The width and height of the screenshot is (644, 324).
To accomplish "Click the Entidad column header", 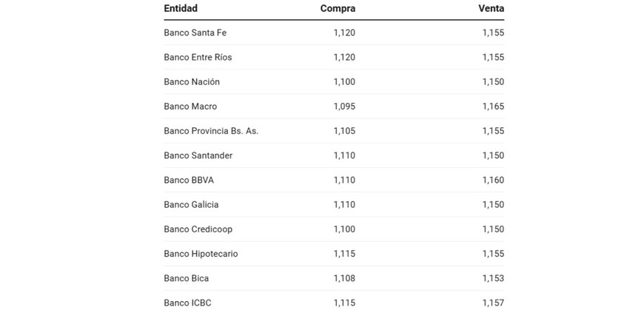I will click(181, 9).
